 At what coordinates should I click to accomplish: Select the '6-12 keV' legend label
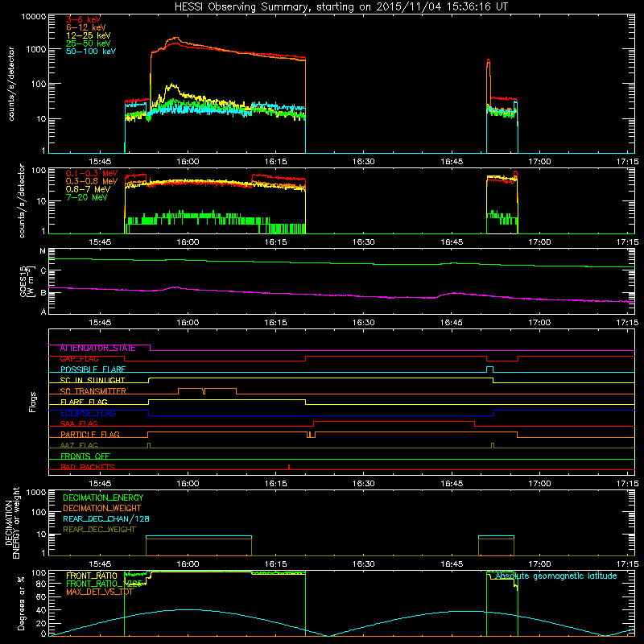click(x=86, y=27)
